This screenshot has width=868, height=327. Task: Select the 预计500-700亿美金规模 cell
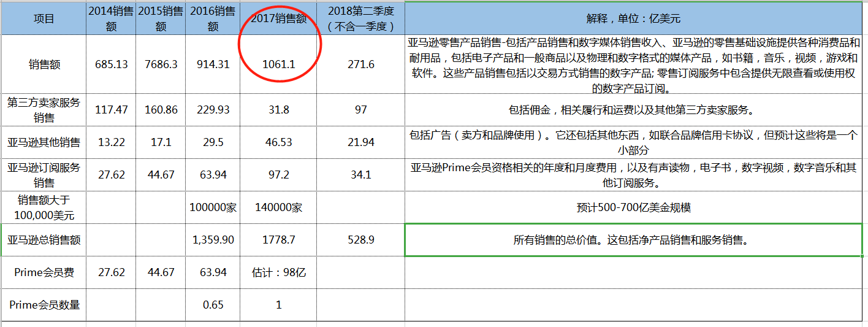pos(633,207)
